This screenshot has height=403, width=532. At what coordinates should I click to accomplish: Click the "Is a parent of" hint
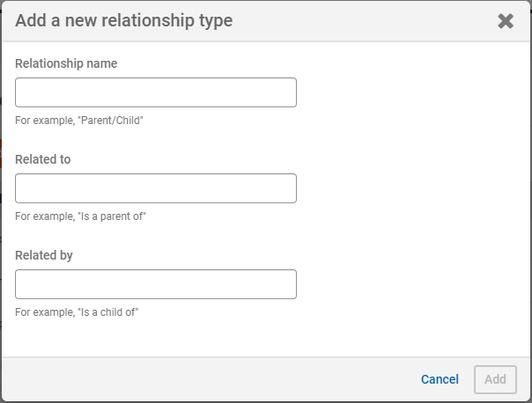pyautogui.click(x=80, y=216)
